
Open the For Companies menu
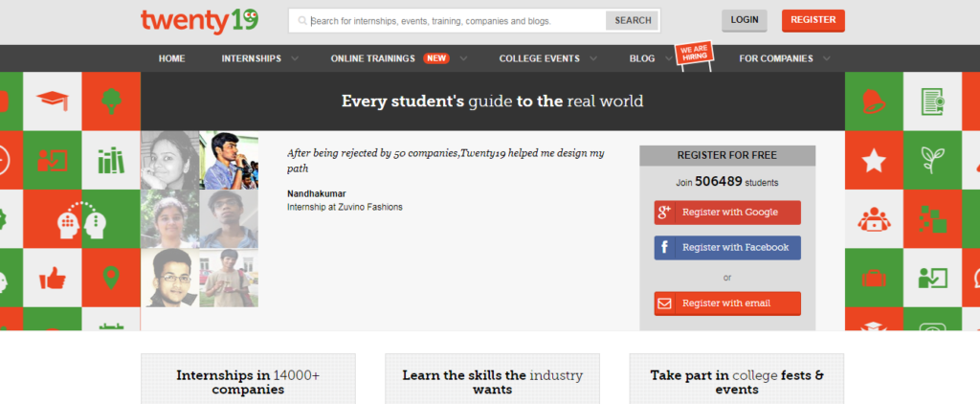click(x=776, y=58)
